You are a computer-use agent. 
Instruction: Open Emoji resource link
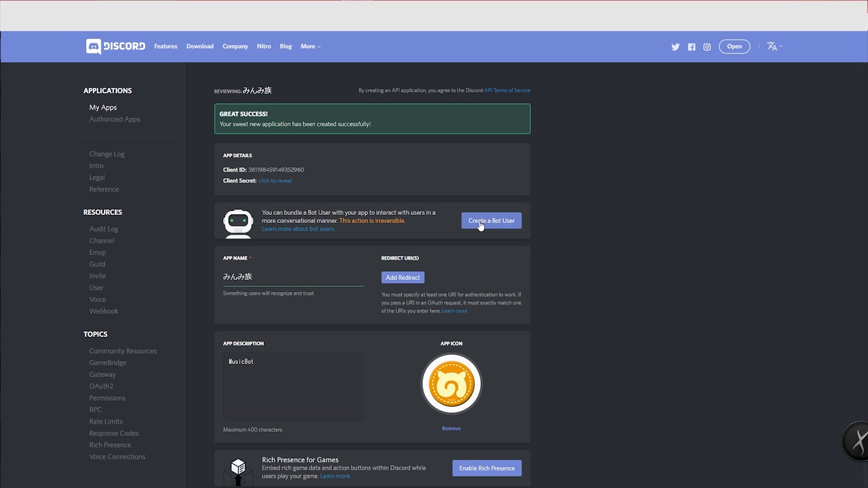[98, 252]
